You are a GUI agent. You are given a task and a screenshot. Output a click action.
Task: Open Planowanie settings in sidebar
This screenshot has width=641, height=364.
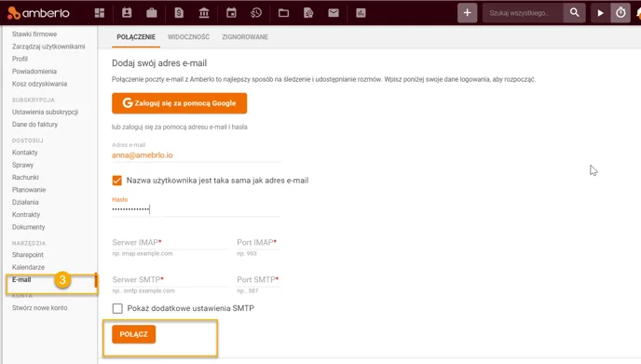29,190
